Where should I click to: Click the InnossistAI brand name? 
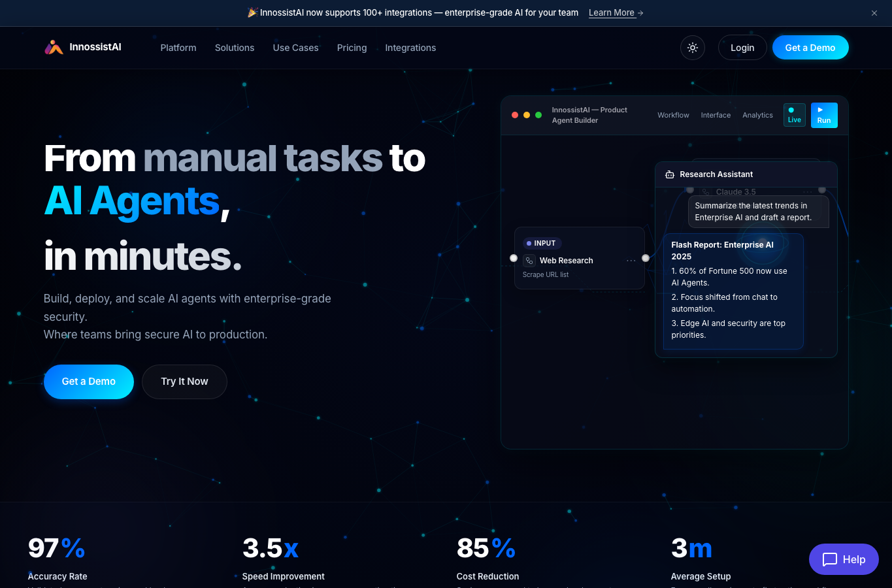pyautogui.click(x=95, y=47)
